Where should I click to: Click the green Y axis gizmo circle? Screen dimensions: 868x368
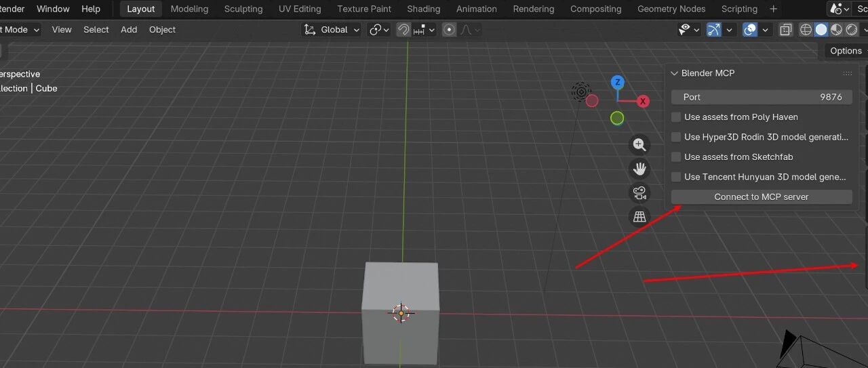pyautogui.click(x=617, y=118)
